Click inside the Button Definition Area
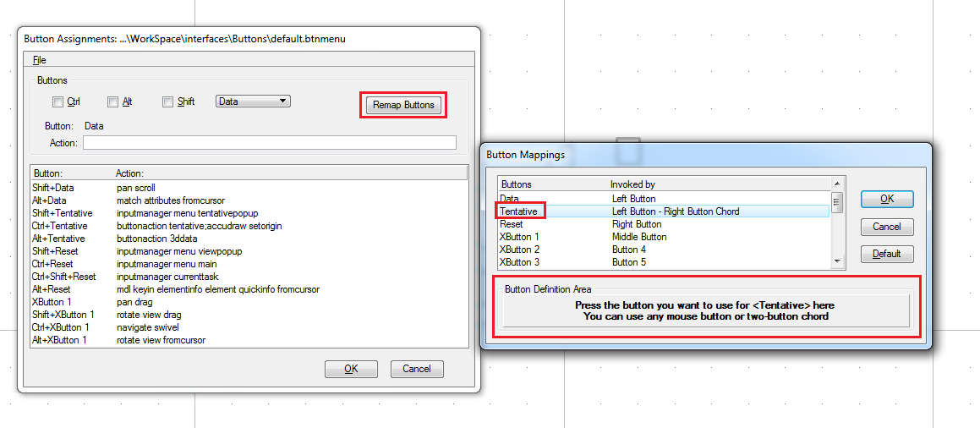This screenshot has width=980, height=428. click(706, 311)
